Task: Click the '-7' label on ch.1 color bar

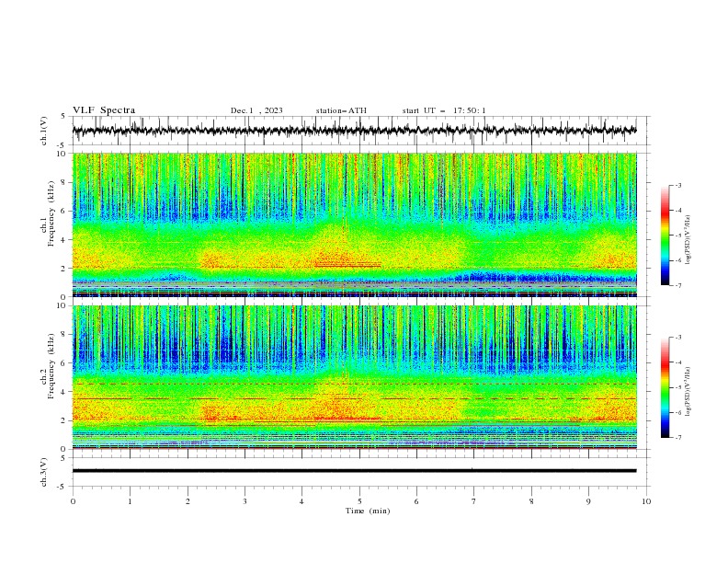Action: click(x=678, y=285)
